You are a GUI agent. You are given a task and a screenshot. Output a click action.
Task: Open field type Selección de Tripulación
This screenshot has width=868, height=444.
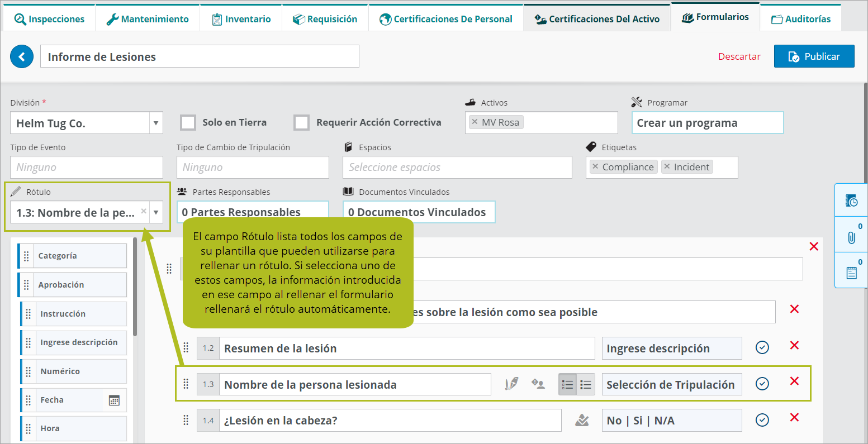pos(672,384)
